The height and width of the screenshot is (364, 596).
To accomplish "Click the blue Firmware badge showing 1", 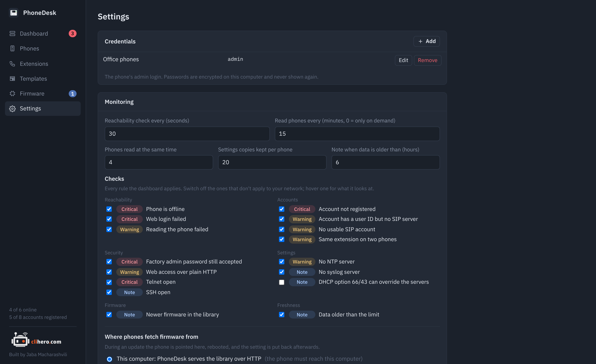I will pos(73,93).
